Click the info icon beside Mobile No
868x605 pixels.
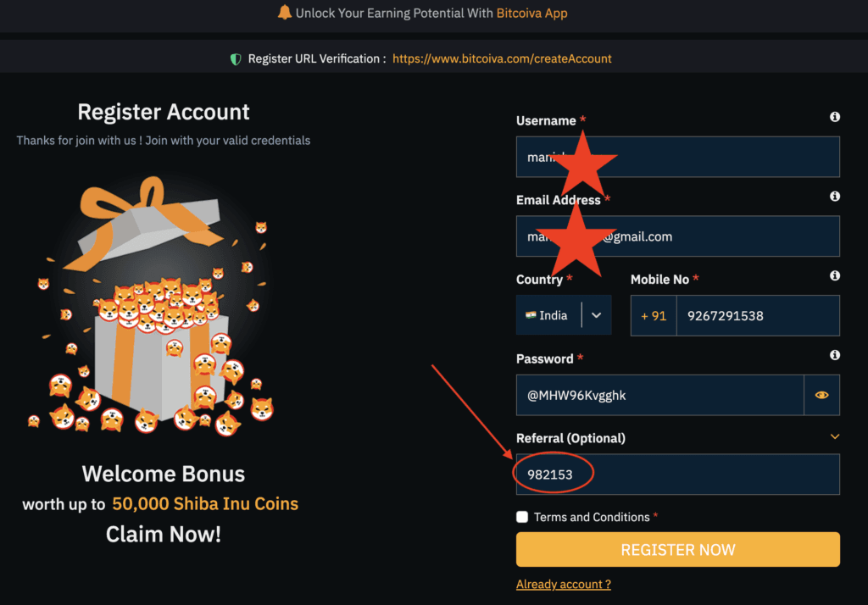coord(834,275)
